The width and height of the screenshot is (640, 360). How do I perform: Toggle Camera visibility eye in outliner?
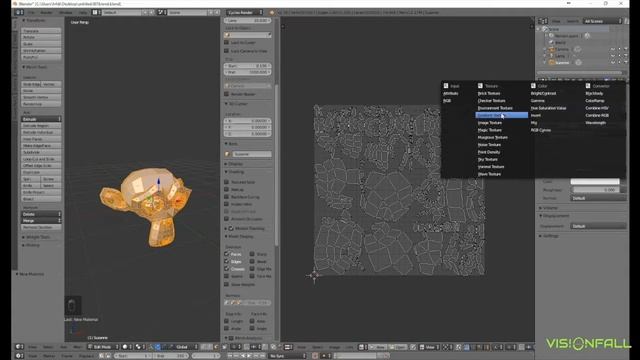click(613, 49)
